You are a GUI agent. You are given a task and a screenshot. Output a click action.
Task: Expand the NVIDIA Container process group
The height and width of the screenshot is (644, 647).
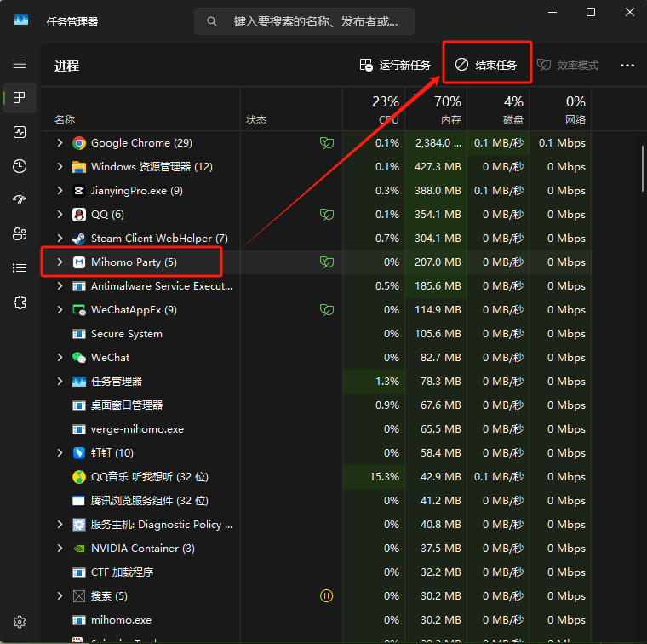pyautogui.click(x=60, y=549)
